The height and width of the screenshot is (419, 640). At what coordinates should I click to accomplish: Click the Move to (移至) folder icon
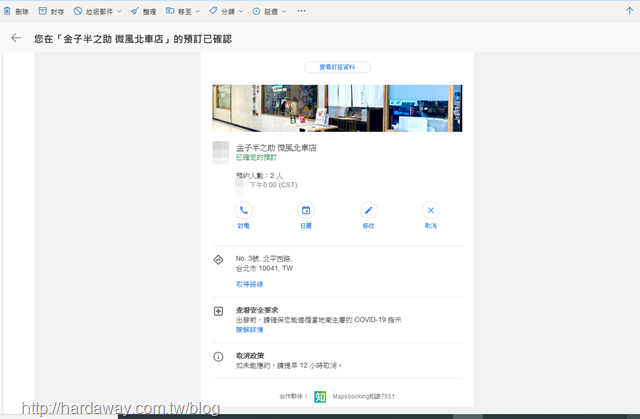170,11
